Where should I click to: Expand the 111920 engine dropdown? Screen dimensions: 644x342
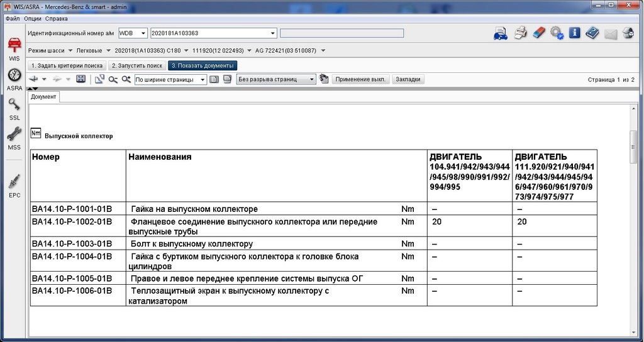click(x=249, y=50)
